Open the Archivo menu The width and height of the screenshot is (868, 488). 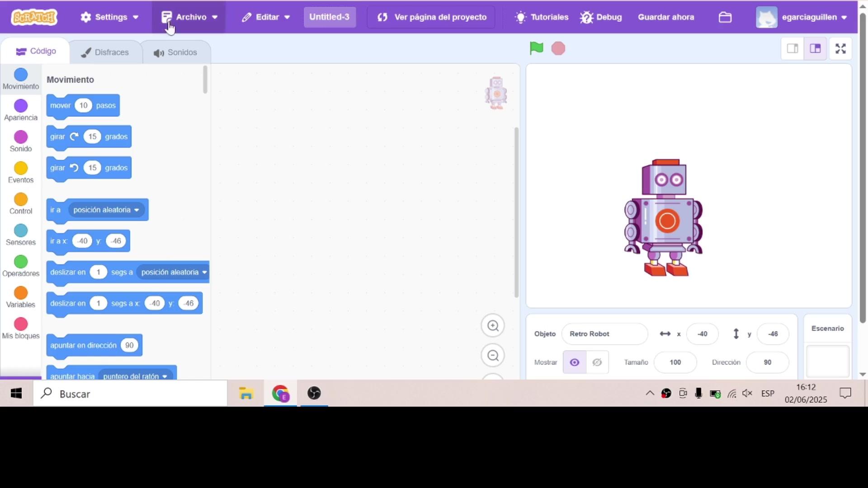(189, 17)
